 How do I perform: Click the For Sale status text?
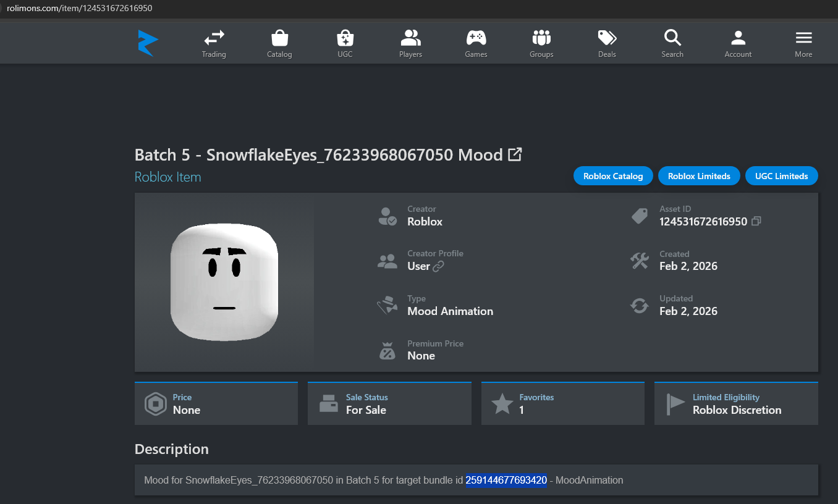pos(366,410)
